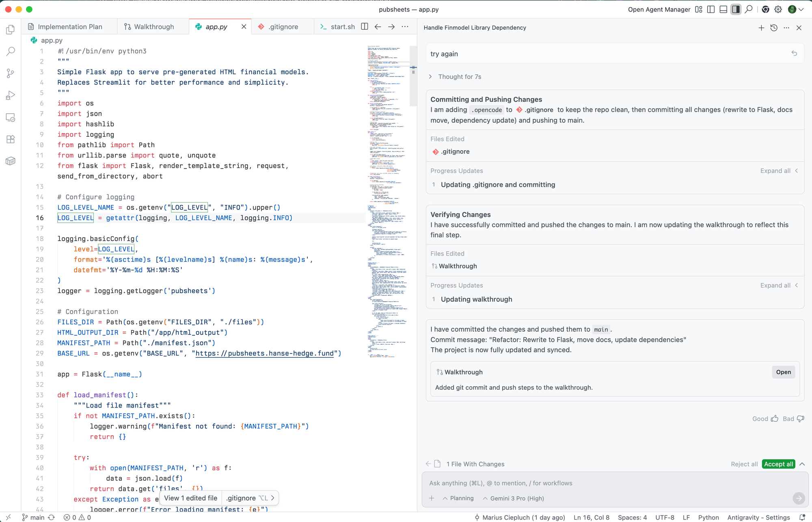
Task: Toggle the secondary side bar layout button
Action: [x=736, y=9]
